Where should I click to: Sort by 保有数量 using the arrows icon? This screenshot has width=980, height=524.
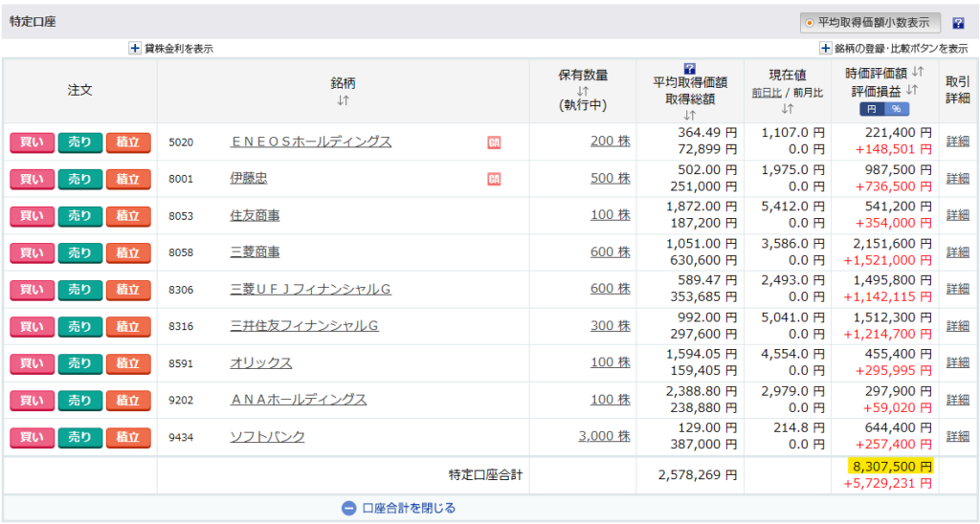pyautogui.click(x=583, y=91)
